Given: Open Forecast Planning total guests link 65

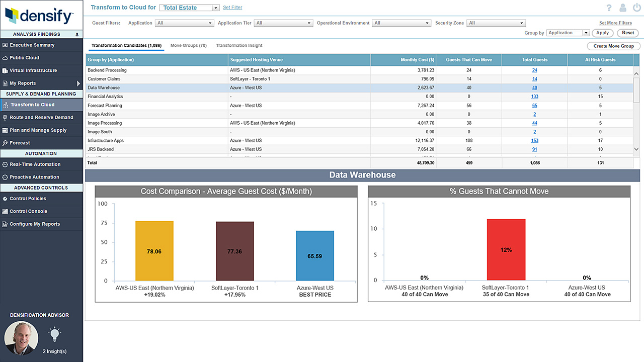Looking at the screenshot, I should pos(534,106).
